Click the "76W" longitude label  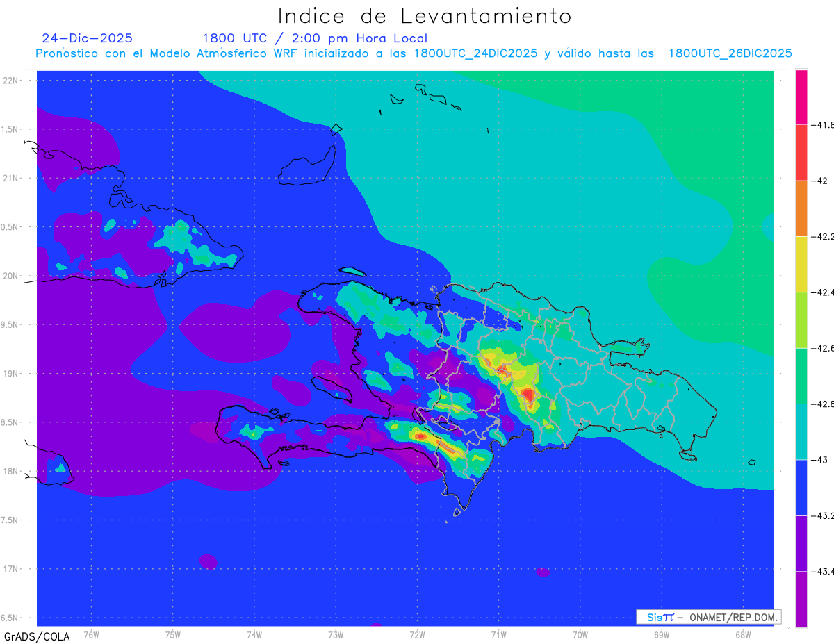pos(91,634)
